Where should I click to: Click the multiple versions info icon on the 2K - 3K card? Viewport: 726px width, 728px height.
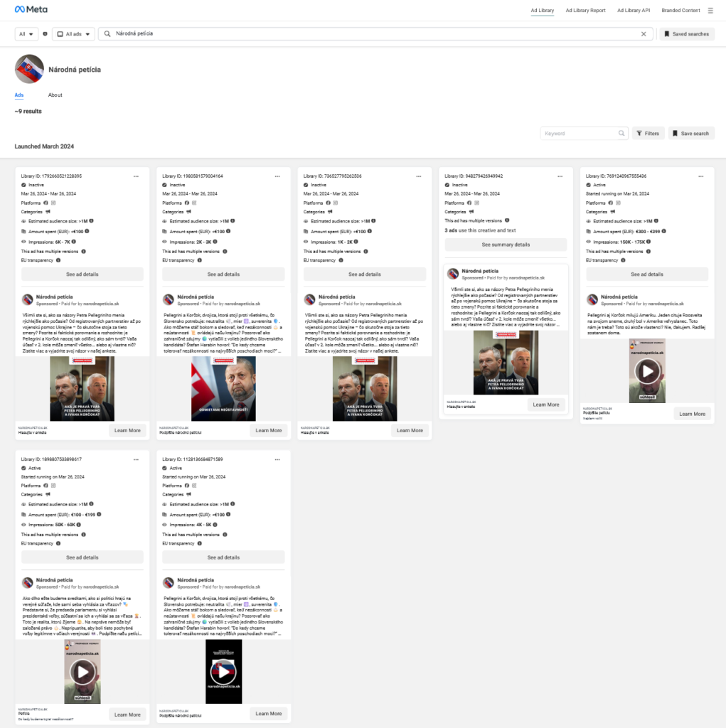click(225, 251)
